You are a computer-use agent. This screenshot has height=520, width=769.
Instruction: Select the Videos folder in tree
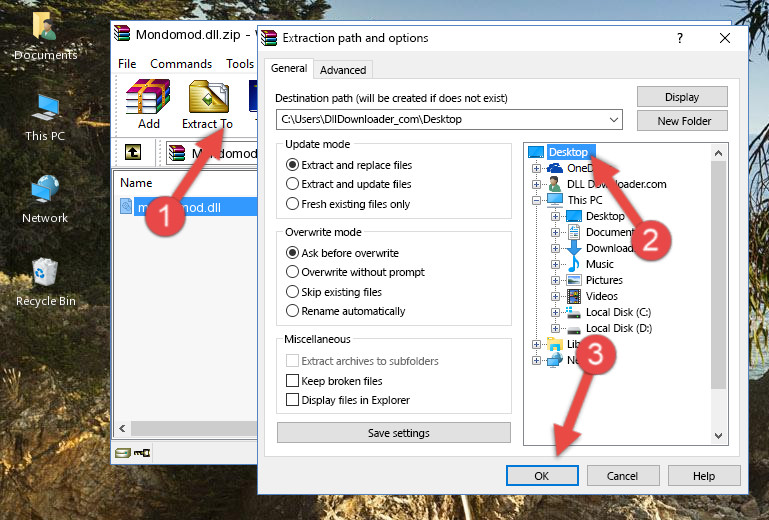601,296
